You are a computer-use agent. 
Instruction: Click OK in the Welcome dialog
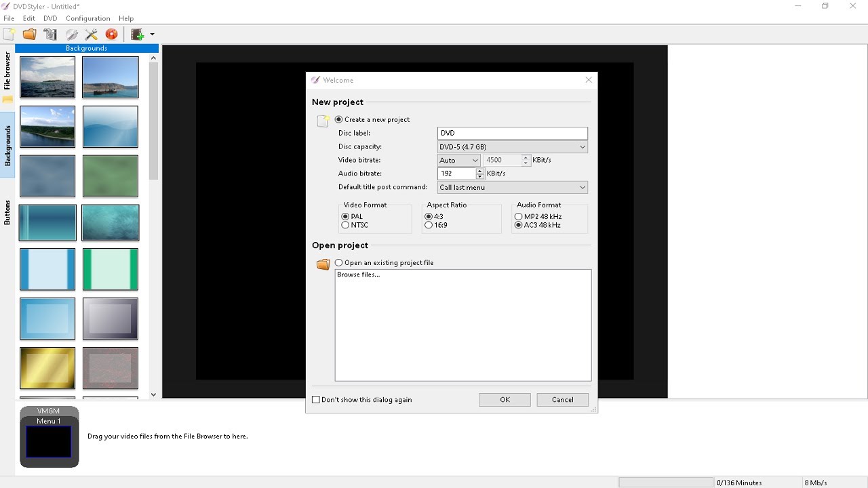point(505,400)
